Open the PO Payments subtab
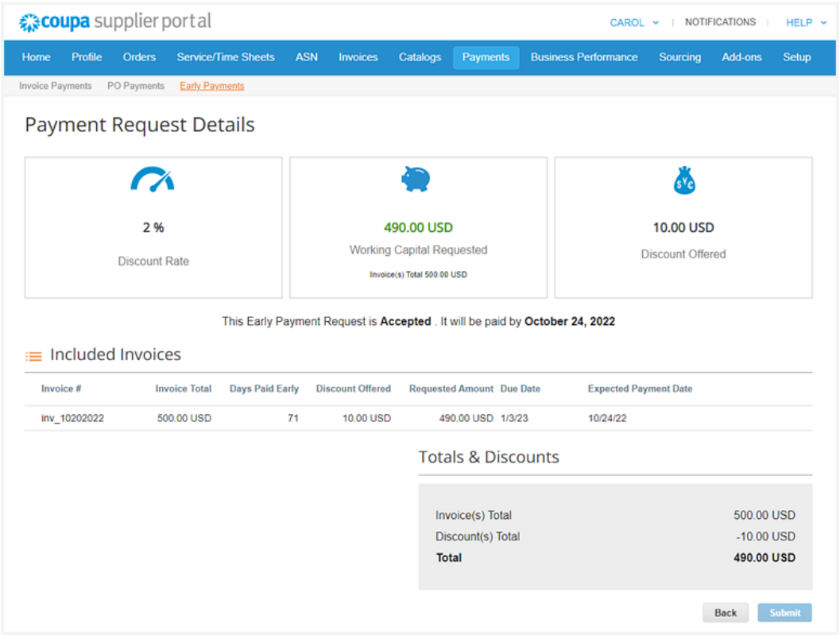Screen dimensions: 840x635 coord(136,86)
